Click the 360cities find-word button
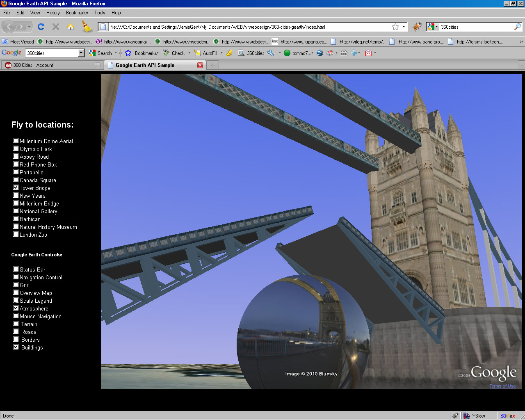The image size is (525, 420). tap(251, 53)
